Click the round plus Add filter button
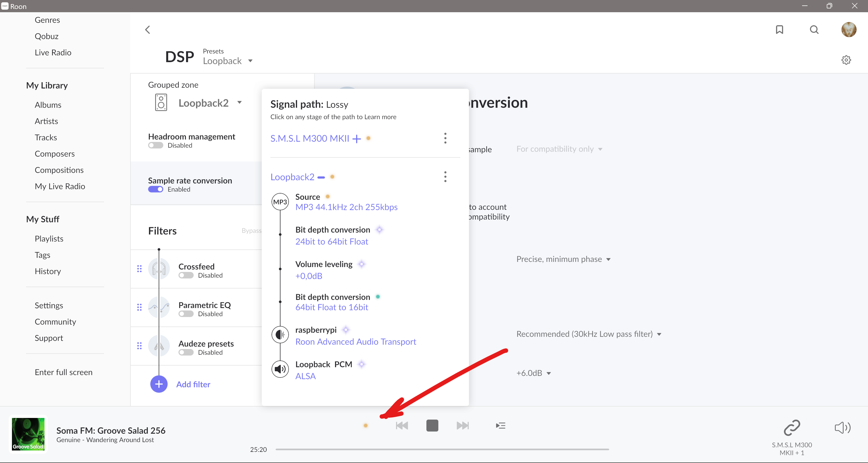This screenshot has height=463, width=868. [x=159, y=384]
